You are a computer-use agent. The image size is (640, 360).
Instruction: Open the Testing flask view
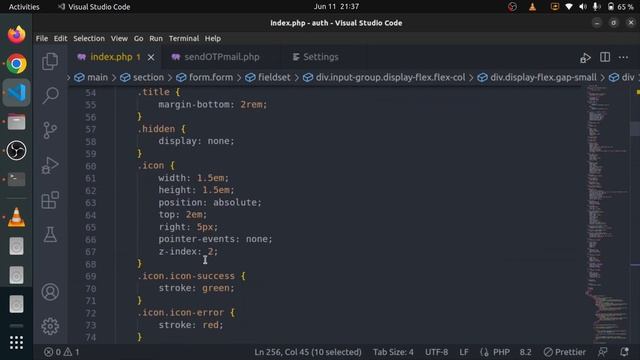tap(50, 234)
